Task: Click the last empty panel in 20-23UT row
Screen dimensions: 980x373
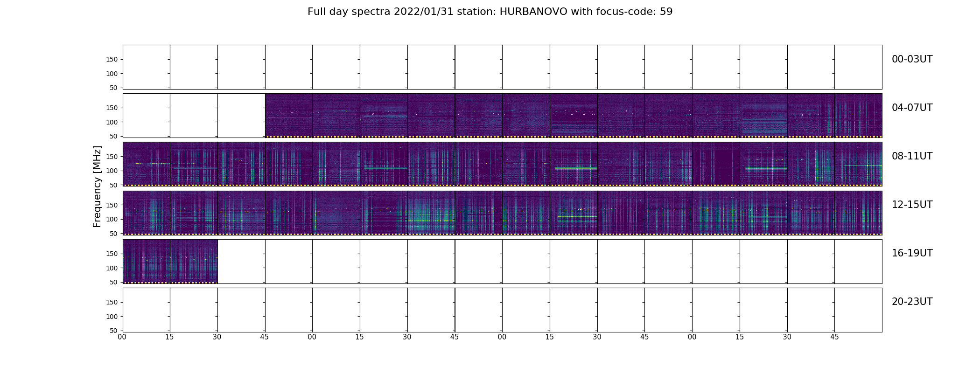Action: [x=858, y=310]
